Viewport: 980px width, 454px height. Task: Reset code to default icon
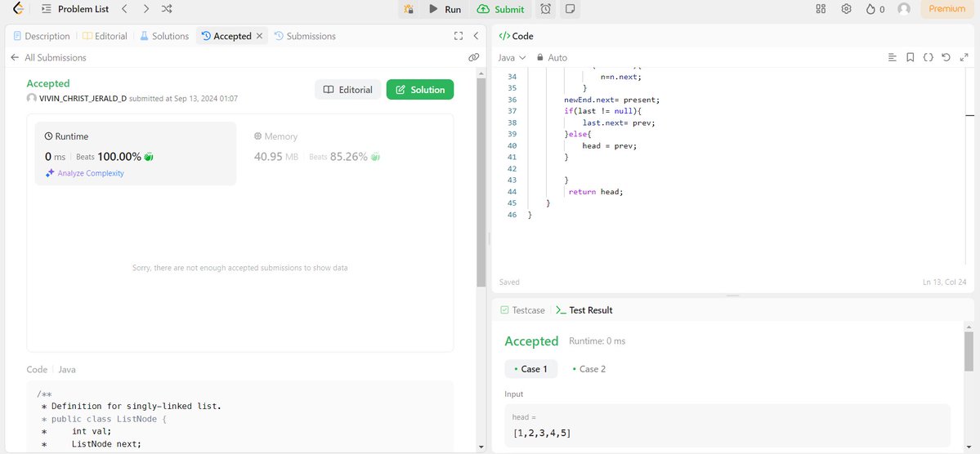[946, 57]
